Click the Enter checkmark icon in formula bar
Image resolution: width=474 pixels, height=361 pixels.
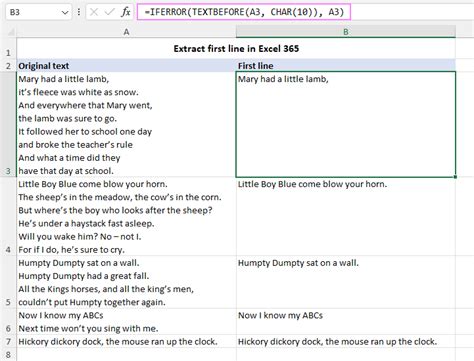pos(109,12)
